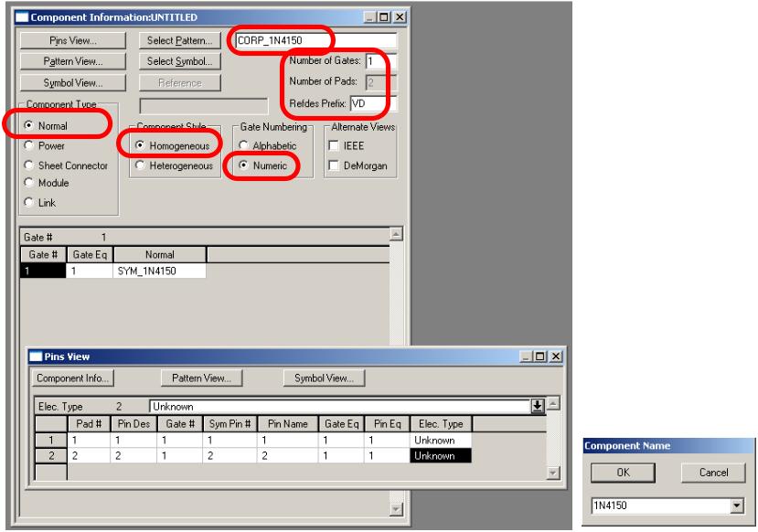Click Pins View window title icon

click(x=36, y=356)
